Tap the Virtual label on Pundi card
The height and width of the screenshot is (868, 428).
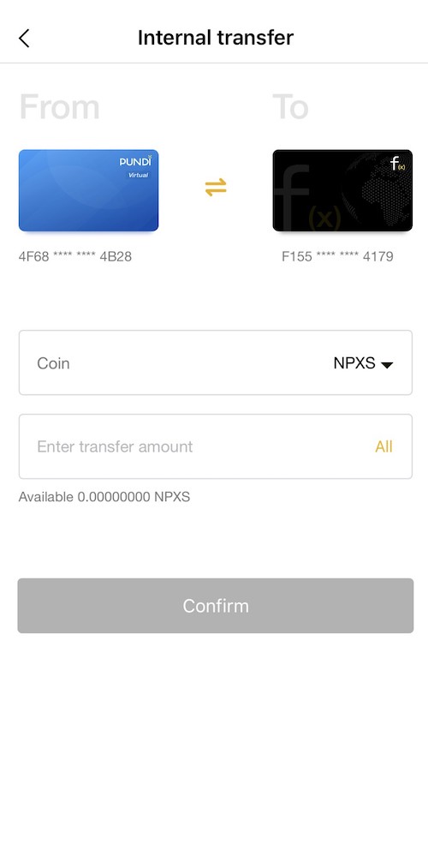(138, 175)
